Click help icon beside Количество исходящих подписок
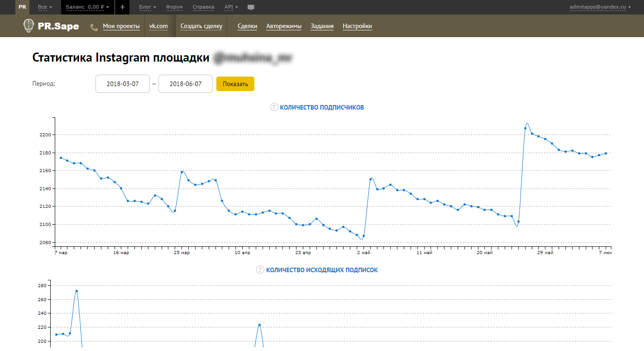644x351 pixels. (260, 270)
